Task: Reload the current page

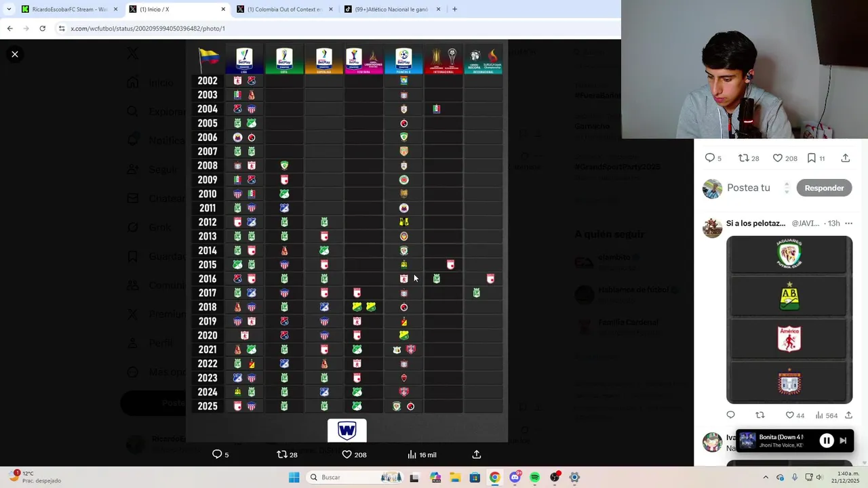Action: [42, 28]
